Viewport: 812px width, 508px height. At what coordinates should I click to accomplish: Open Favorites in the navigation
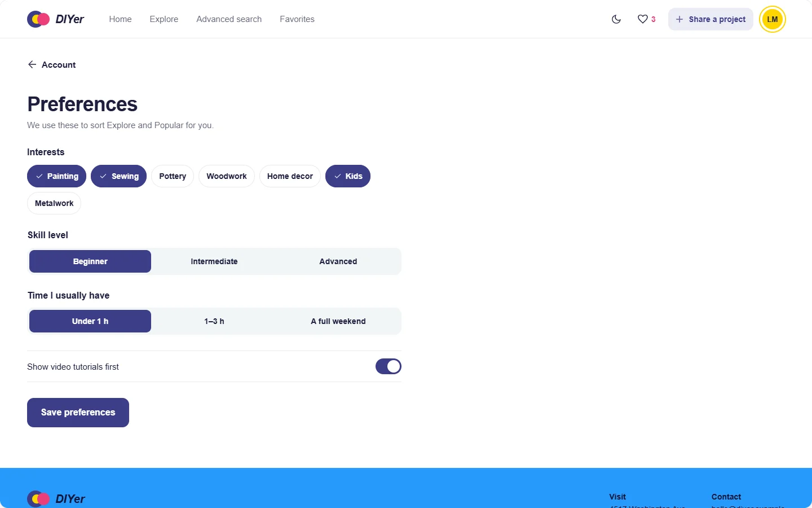coord(297,19)
